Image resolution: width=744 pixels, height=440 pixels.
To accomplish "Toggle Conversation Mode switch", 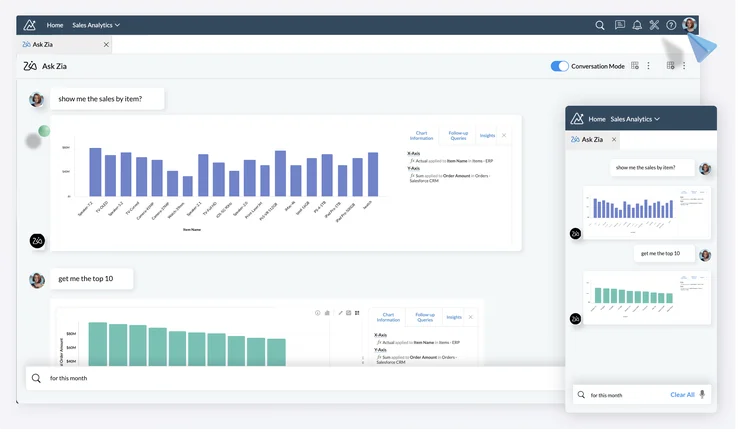I will [x=559, y=66].
